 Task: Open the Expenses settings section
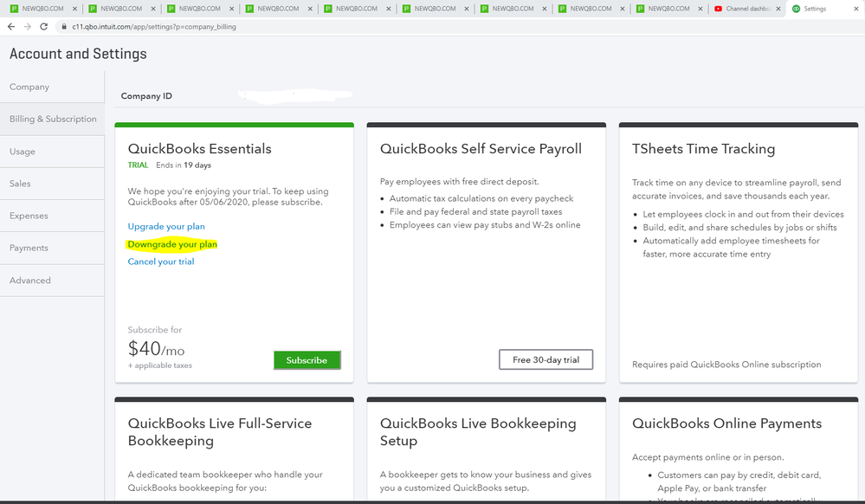52,216
